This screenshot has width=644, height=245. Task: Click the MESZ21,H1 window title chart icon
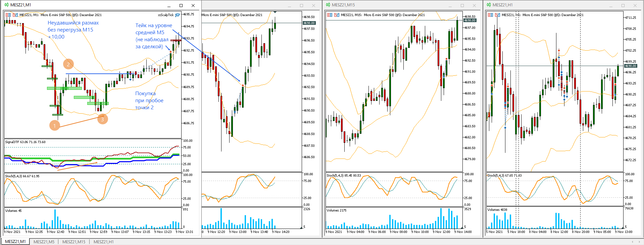click(x=489, y=5)
